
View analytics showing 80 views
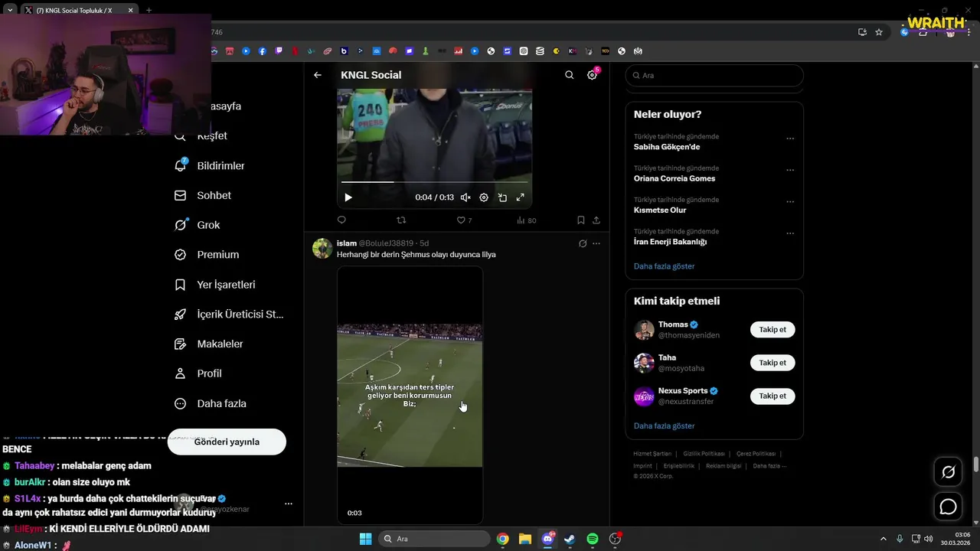coord(526,220)
